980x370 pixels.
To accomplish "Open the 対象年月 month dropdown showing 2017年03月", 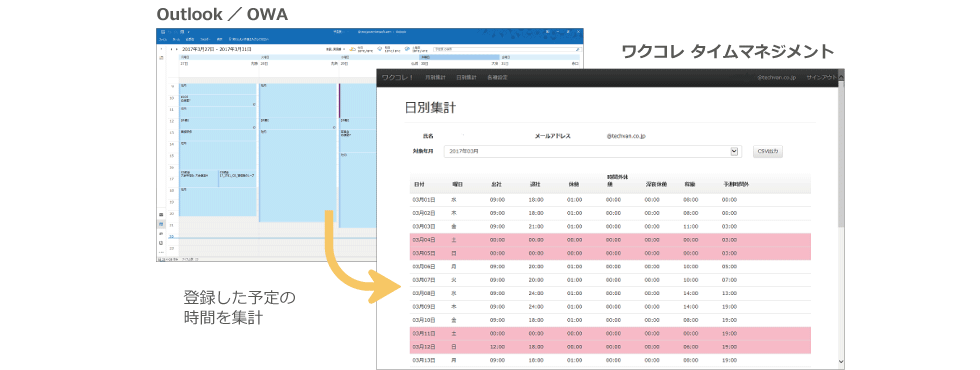I will point(592,151).
